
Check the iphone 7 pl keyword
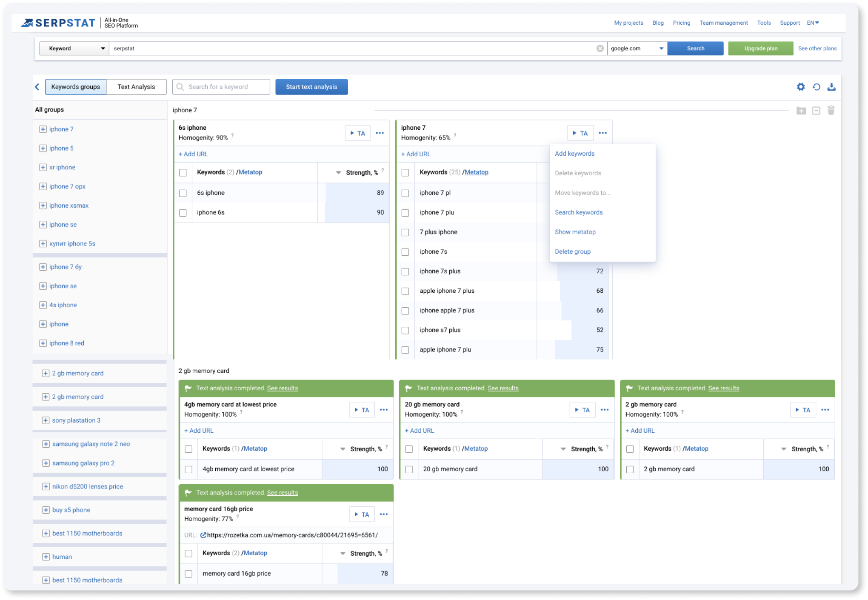click(x=405, y=193)
